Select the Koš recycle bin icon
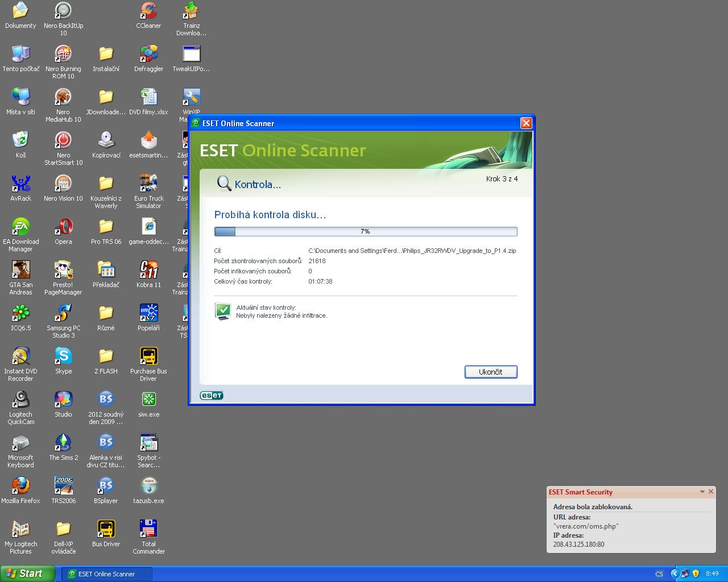This screenshot has height=582, width=728. pyautogui.click(x=20, y=141)
